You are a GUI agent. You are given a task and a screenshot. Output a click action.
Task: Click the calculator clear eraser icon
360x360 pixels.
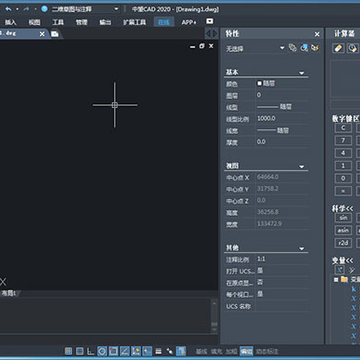pos(338,48)
